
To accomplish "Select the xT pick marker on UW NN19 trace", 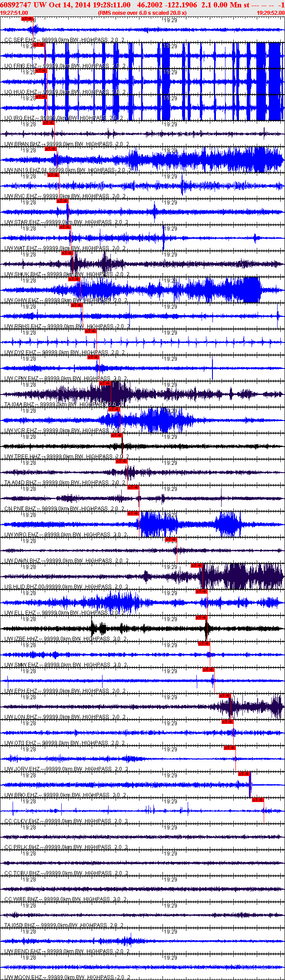I will coord(51,149).
